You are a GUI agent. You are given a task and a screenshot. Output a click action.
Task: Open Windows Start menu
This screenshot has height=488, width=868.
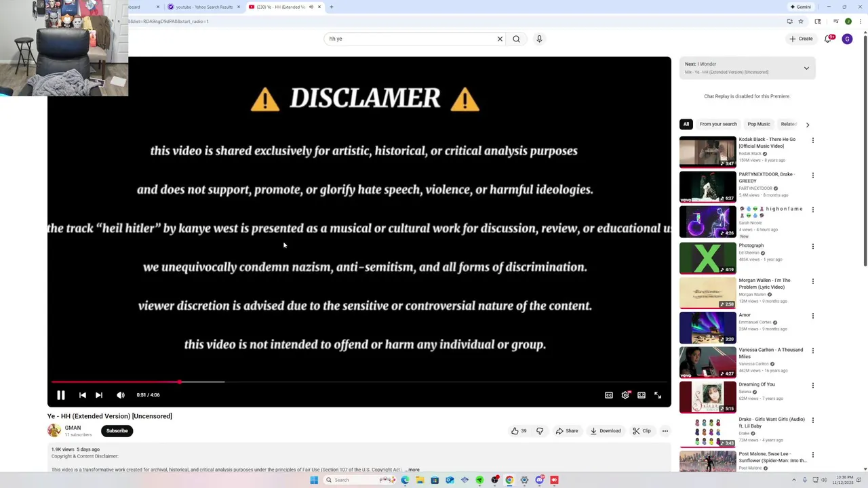tap(314, 480)
